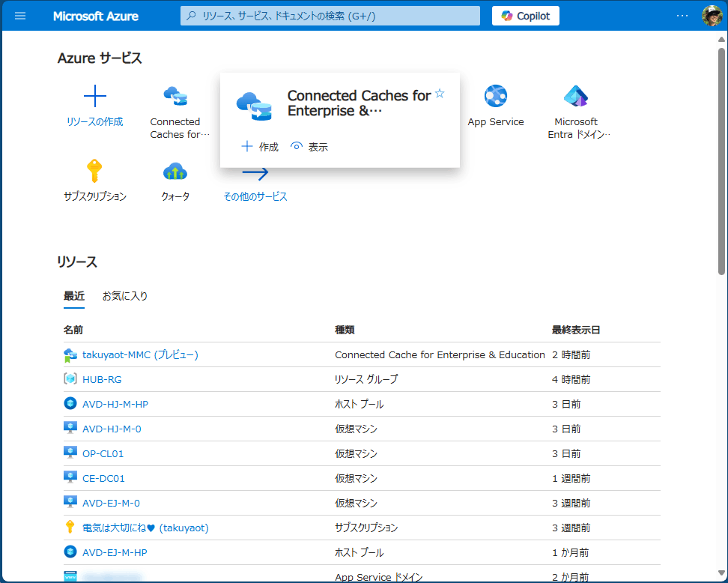Click the subscription key icon in 電気は大切にね row
The image size is (728, 583).
pyautogui.click(x=70, y=527)
